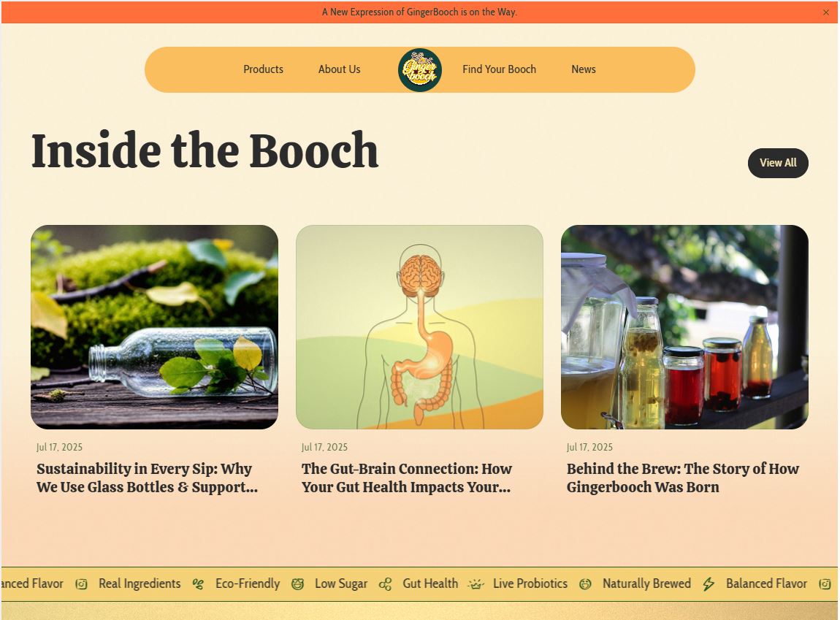
Task: Click the GingerBooch logo in the navbar
Action: pos(419,69)
